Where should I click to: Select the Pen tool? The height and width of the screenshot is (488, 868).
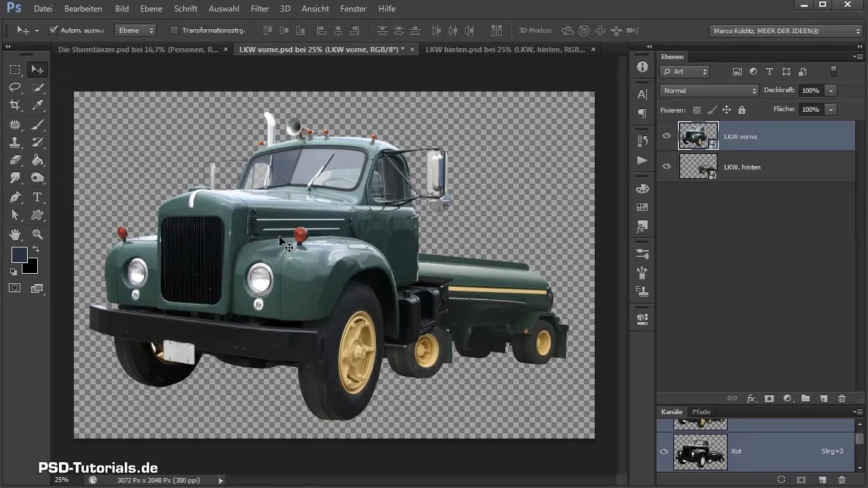coord(15,198)
